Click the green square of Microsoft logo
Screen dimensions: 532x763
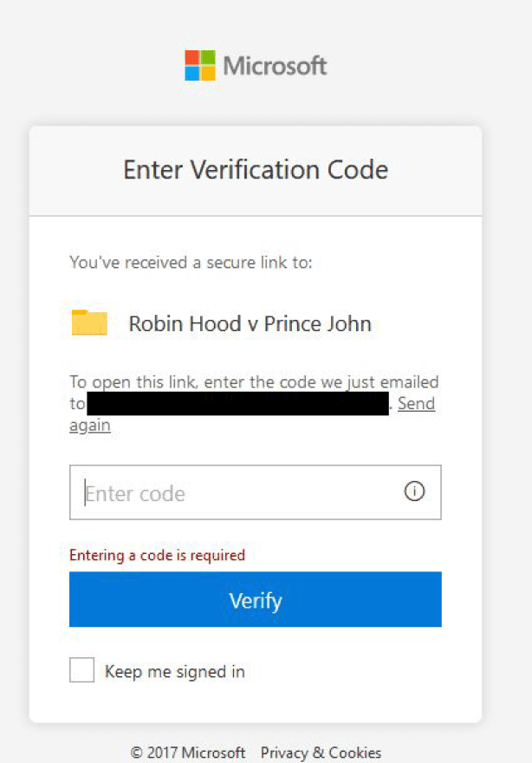tap(208, 57)
